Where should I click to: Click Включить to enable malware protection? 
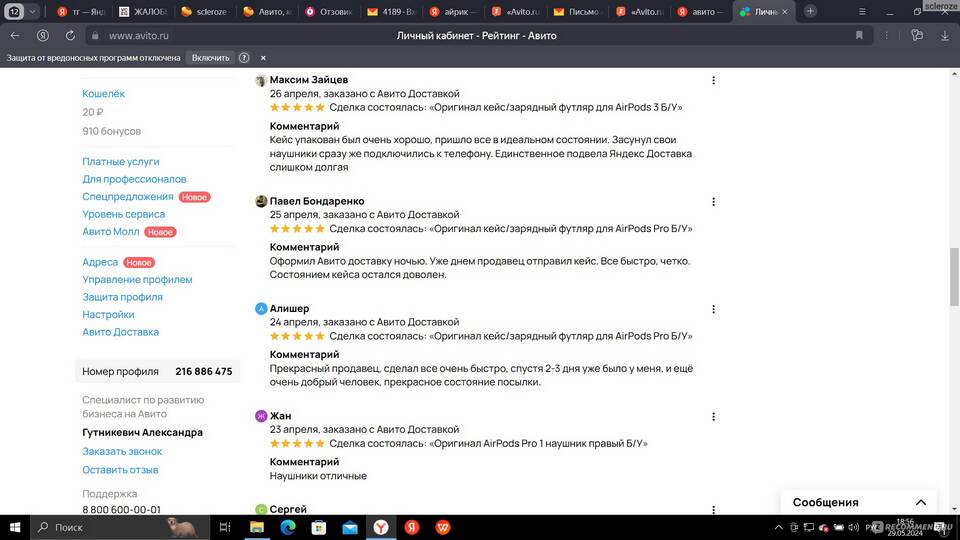211,58
